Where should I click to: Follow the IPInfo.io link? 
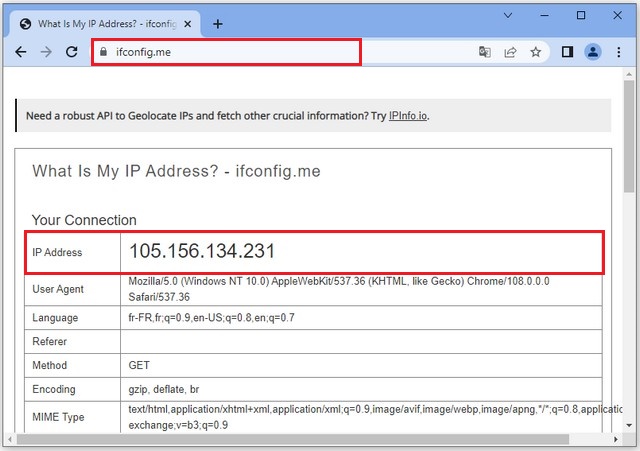point(408,116)
